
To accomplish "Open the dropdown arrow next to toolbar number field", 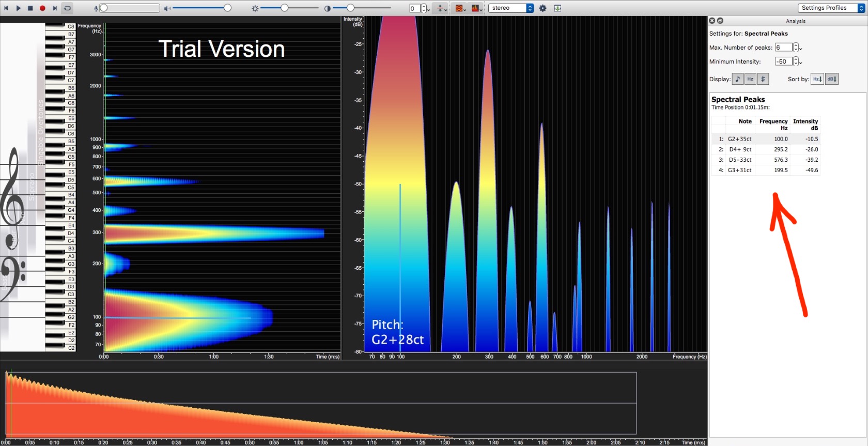I will 429,10.
